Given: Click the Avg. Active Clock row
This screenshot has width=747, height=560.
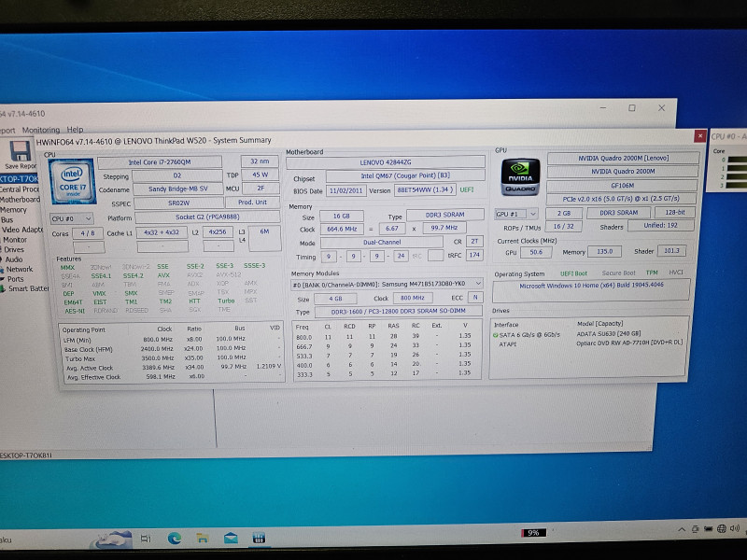Looking at the screenshot, I should pyautogui.click(x=172, y=368).
